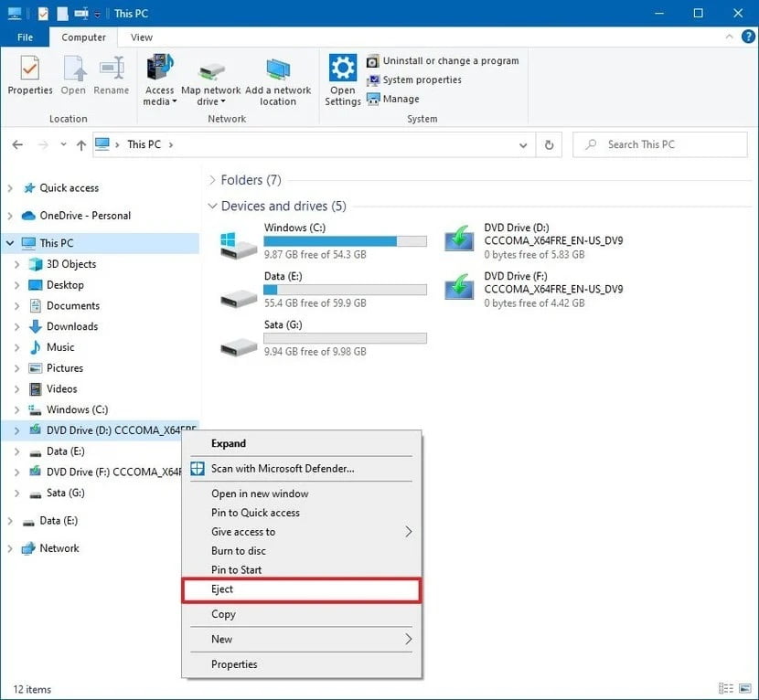This screenshot has width=759, height=700.
Task: Click inside the Search This PC box
Action: 660,144
